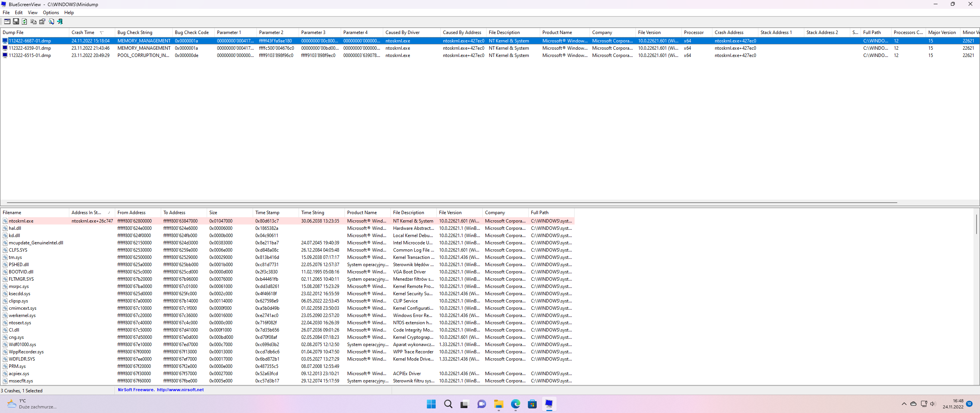Open the Options menu
Viewport: 980px width, 413px height.
click(x=51, y=13)
